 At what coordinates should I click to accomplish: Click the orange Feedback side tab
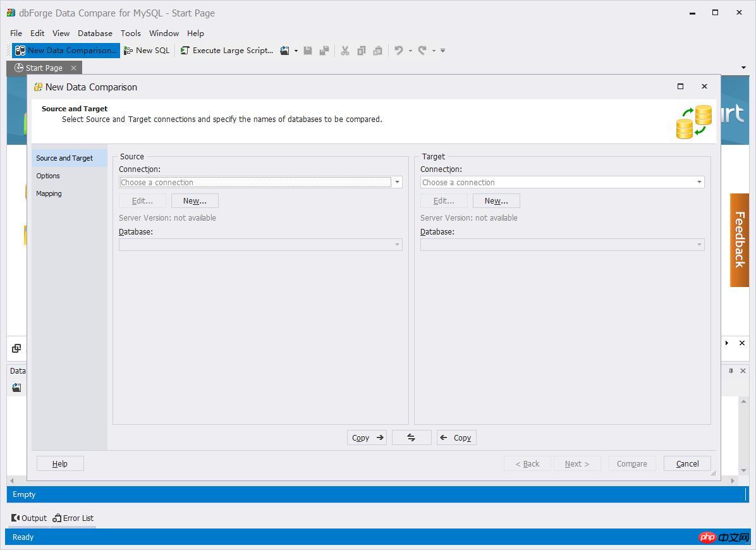point(740,240)
